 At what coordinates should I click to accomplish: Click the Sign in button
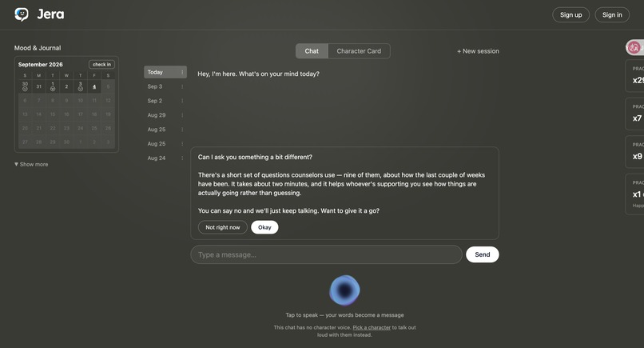[x=612, y=15]
